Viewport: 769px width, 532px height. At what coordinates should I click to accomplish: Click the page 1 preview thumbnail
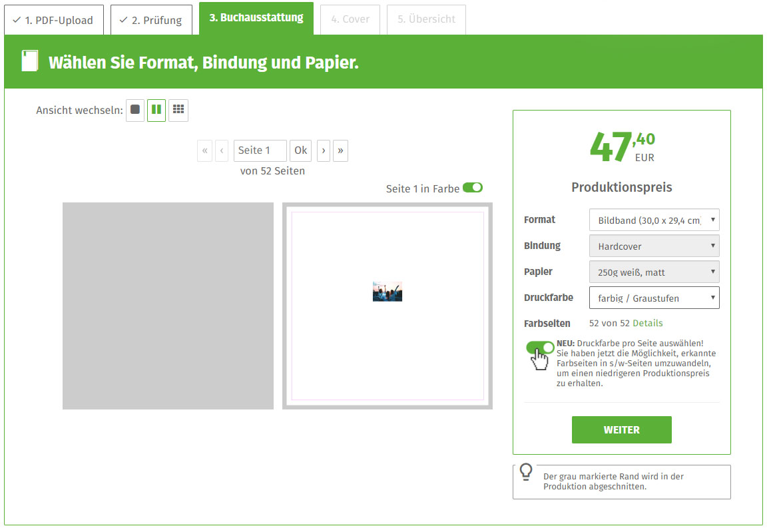(x=387, y=306)
